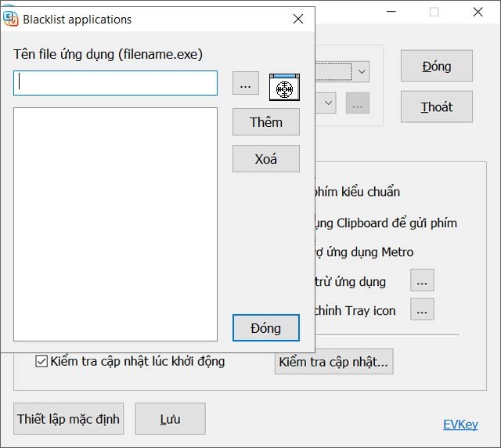Click Thiết lập mặc định button
The image size is (501, 448).
(x=68, y=418)
